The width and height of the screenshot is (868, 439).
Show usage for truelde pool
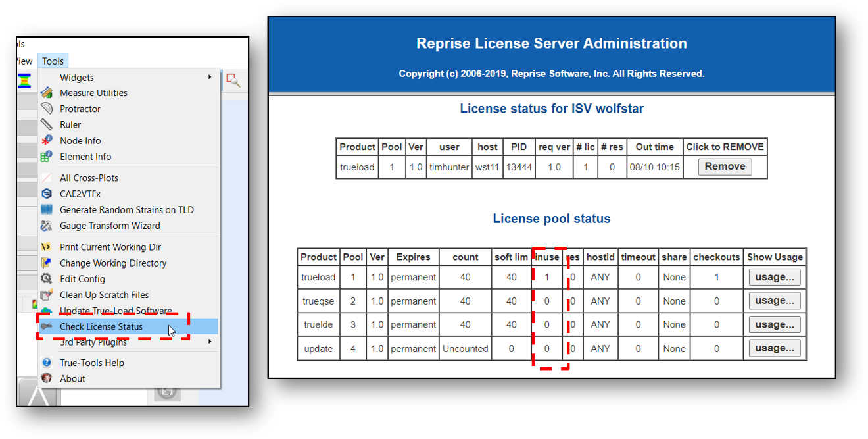pos(775,324)
